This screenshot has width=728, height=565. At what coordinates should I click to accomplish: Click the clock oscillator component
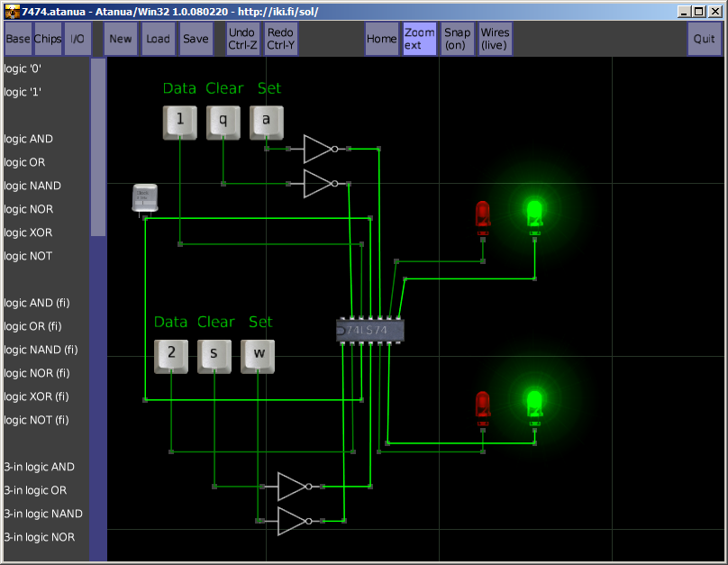(144, 198)
